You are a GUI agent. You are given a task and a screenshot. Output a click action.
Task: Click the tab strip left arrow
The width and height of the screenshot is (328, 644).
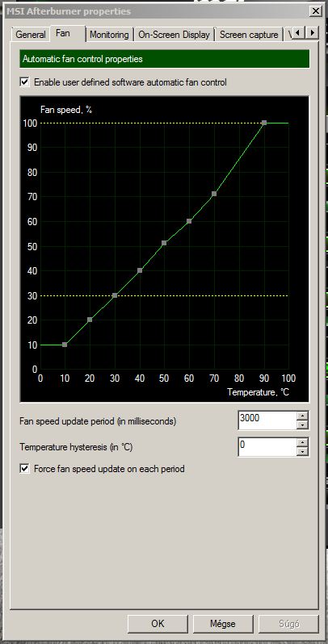tap(298, 32)
